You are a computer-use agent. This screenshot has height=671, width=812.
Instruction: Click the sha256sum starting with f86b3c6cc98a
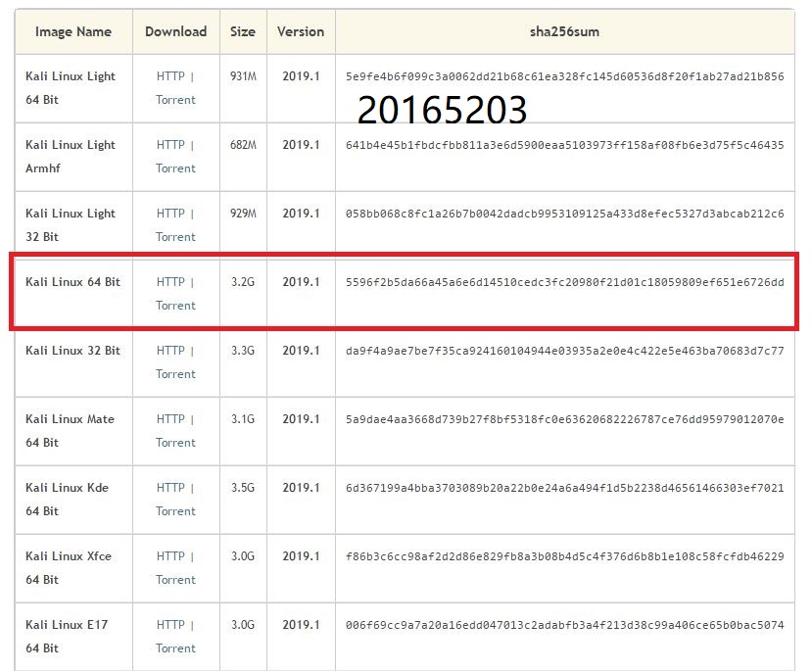(565, 556)
